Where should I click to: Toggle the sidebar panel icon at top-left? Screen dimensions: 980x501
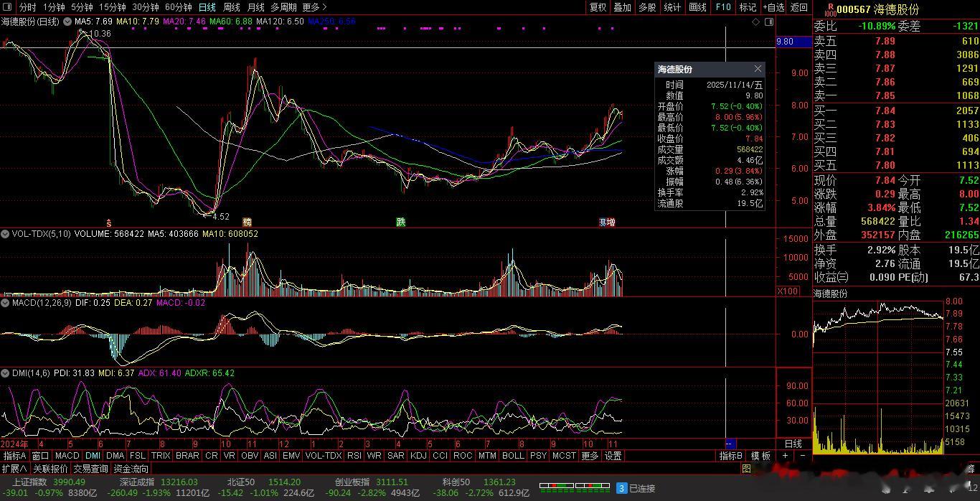point(6,7)
